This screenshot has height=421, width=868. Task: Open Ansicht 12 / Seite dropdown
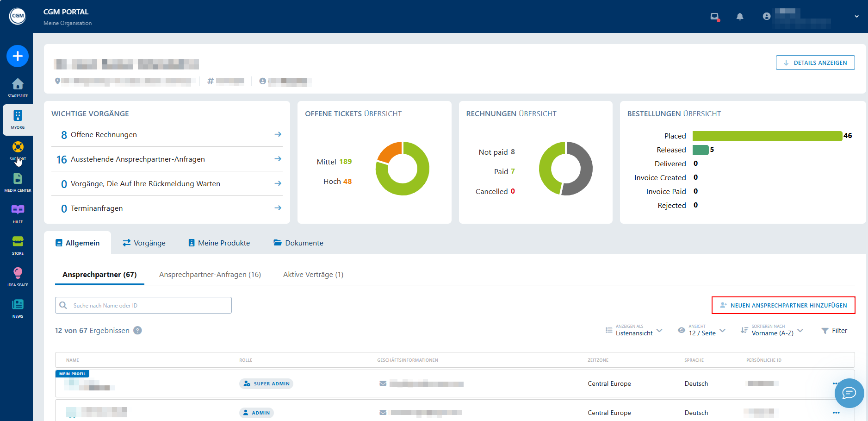coord(701,330)
